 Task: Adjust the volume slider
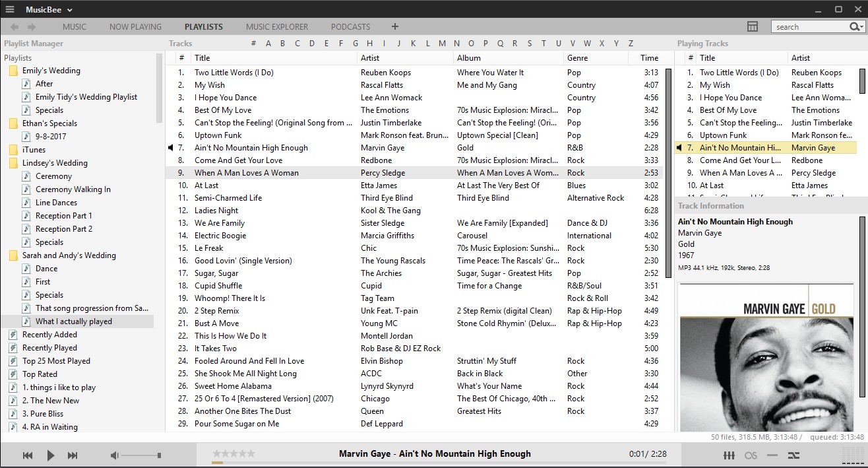[x=141, y=455]
